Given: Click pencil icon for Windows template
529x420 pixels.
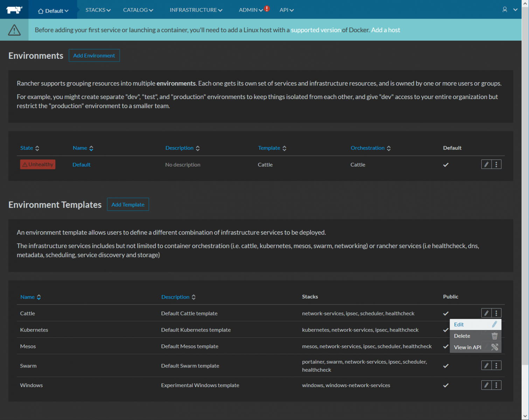Looking at the screenshot, I should click(486, 385).
